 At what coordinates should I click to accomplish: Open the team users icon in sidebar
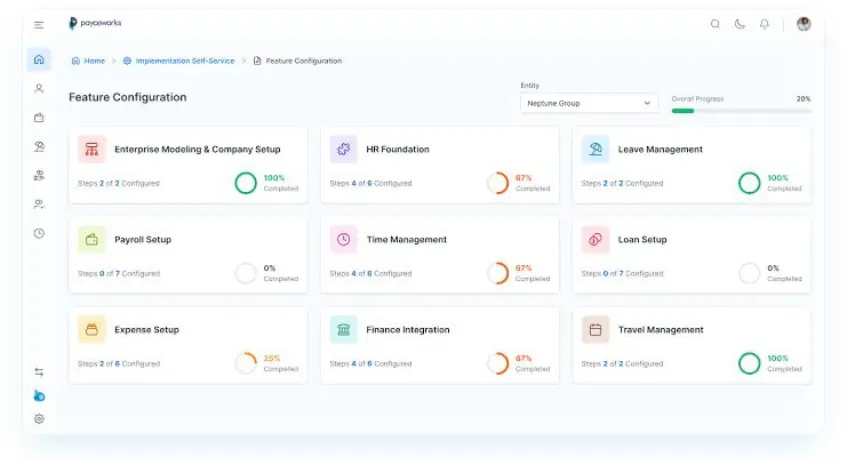click(39, 204)
